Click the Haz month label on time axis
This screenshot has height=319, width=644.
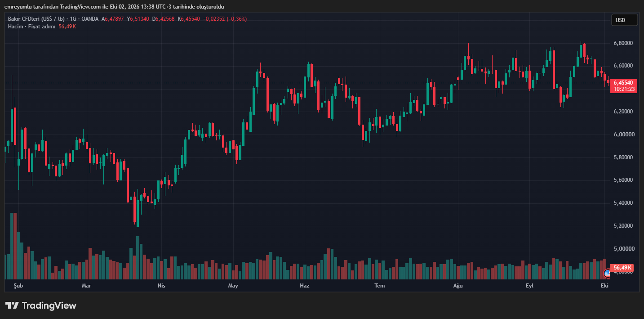click(305, 286)
